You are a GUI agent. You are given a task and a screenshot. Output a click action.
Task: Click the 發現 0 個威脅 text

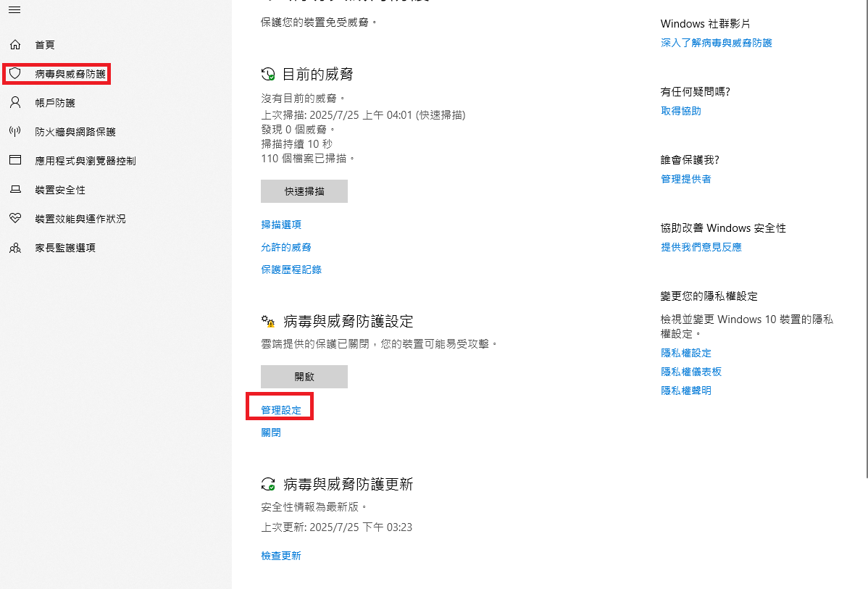point(299,130)
